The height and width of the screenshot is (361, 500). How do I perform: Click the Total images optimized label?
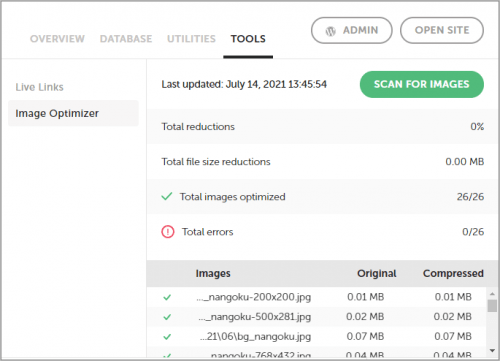coord(233,197)
